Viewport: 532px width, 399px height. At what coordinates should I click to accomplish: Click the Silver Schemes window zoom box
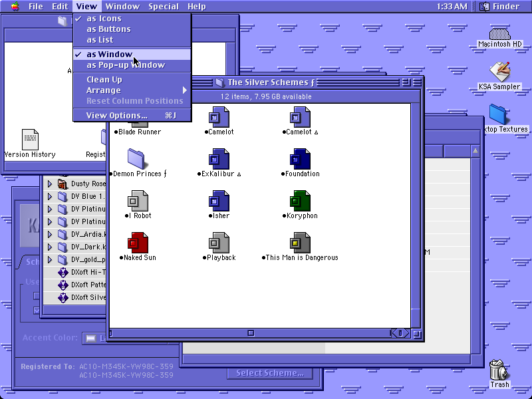pyautogui.click(x=406, y=82)
